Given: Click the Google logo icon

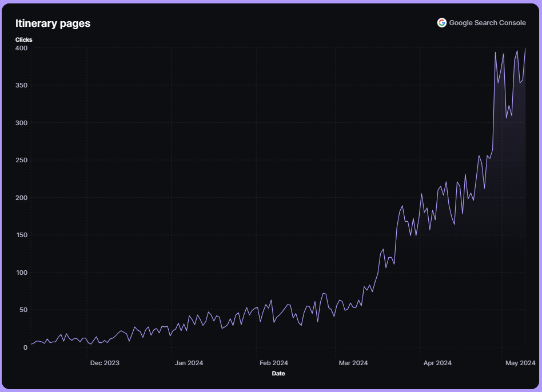Looking at the screenshot, I should 441,23.
